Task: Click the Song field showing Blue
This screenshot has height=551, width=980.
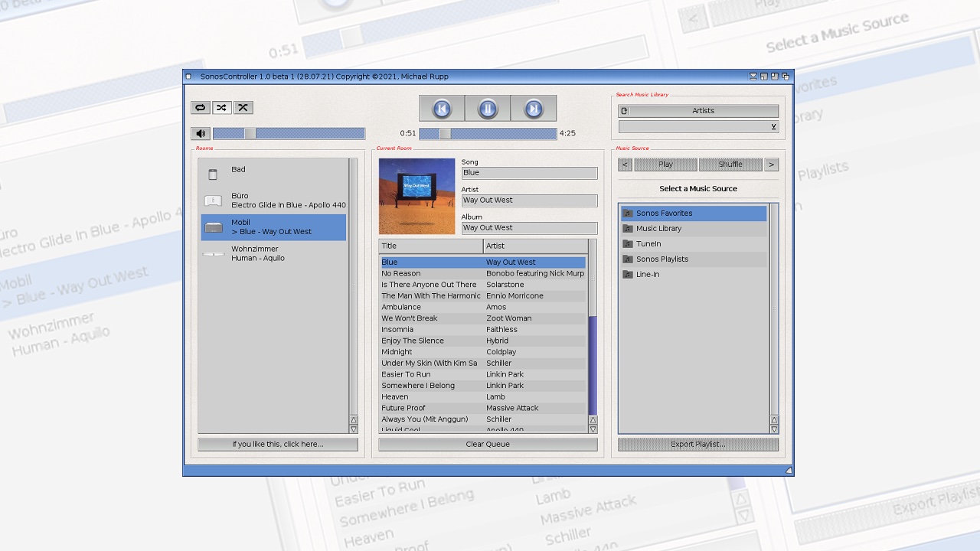Action: pyautogui.click(x=529, y=173)
